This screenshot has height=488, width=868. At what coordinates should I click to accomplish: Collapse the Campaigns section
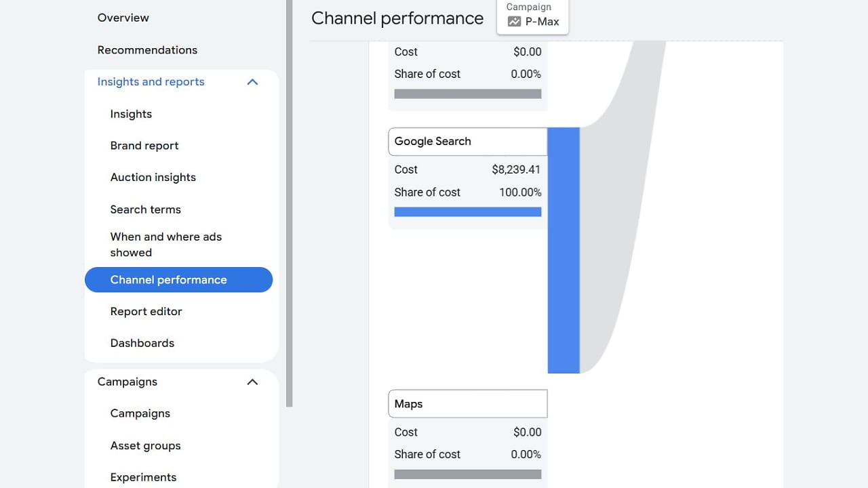252,382
